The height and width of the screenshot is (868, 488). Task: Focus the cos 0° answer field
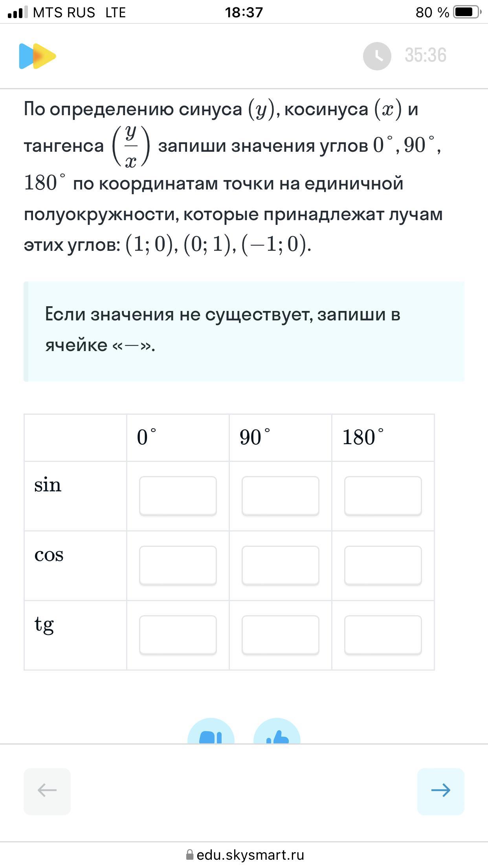[178, 565]
